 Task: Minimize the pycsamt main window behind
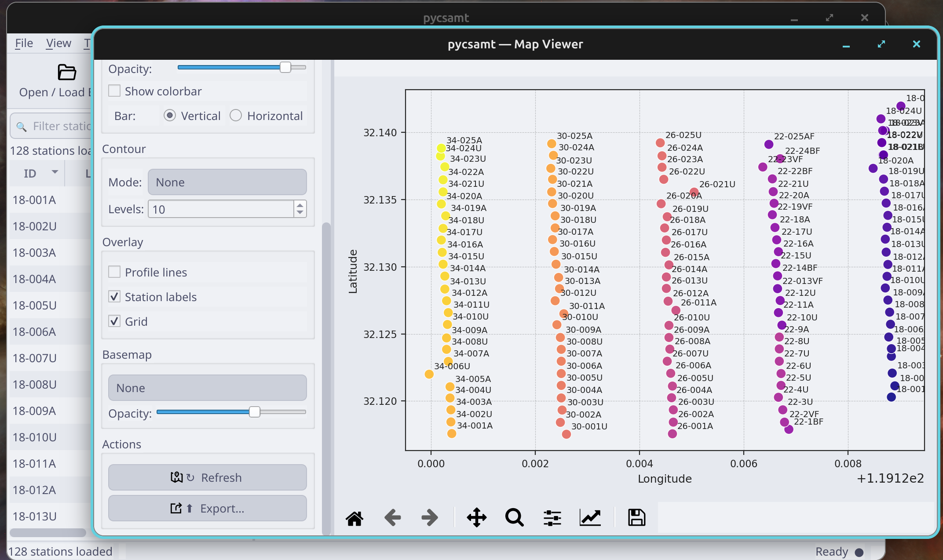[794, 18]
